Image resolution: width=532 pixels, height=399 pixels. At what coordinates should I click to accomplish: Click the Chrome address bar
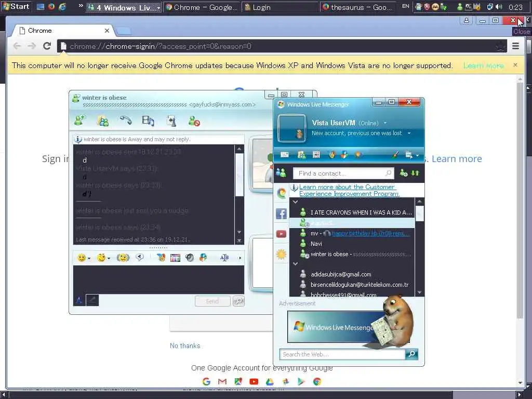(x=282, y=46)
